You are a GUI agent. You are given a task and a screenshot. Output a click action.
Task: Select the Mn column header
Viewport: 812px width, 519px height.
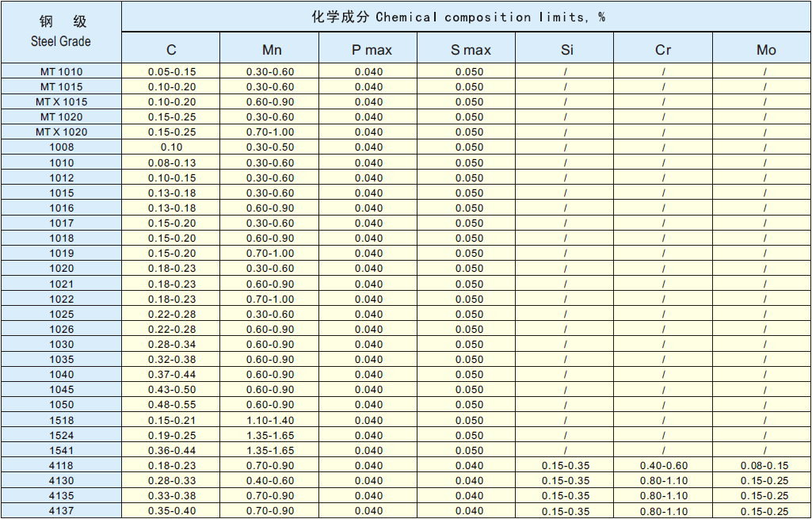tap(271, 50)
